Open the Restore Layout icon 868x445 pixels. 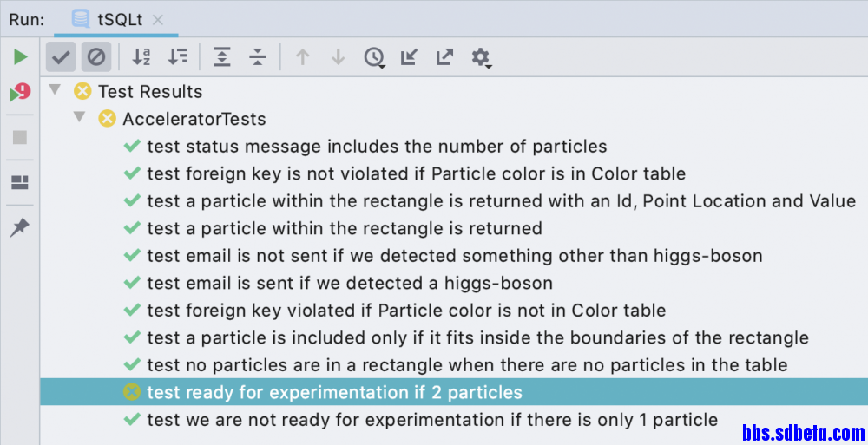click(20, 182)
